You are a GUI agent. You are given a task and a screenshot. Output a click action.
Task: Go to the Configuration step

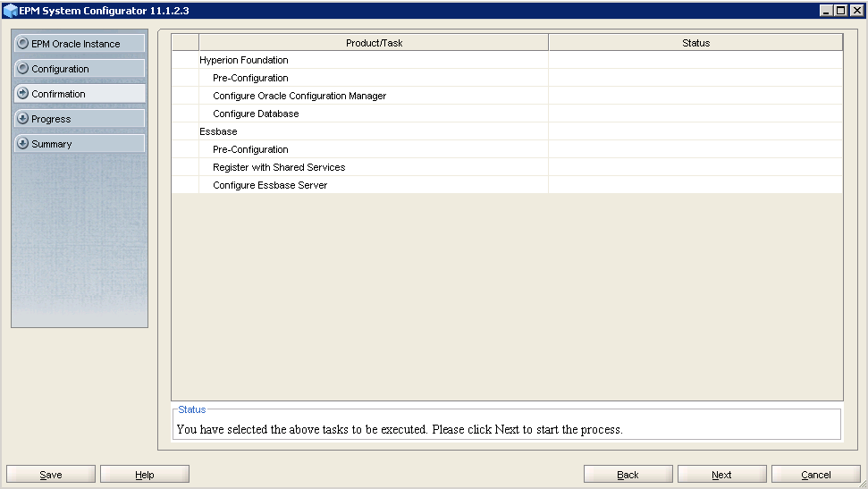80,68
